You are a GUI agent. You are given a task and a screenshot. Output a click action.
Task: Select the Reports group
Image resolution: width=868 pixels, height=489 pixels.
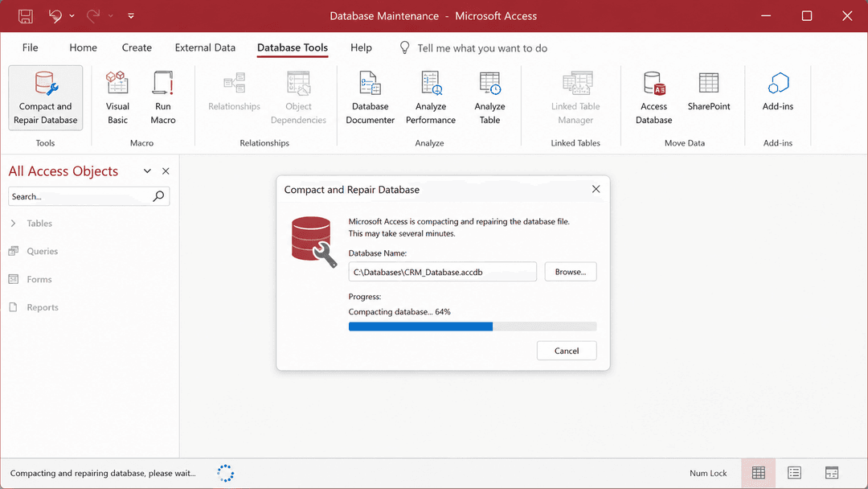(x=43, y=307)
